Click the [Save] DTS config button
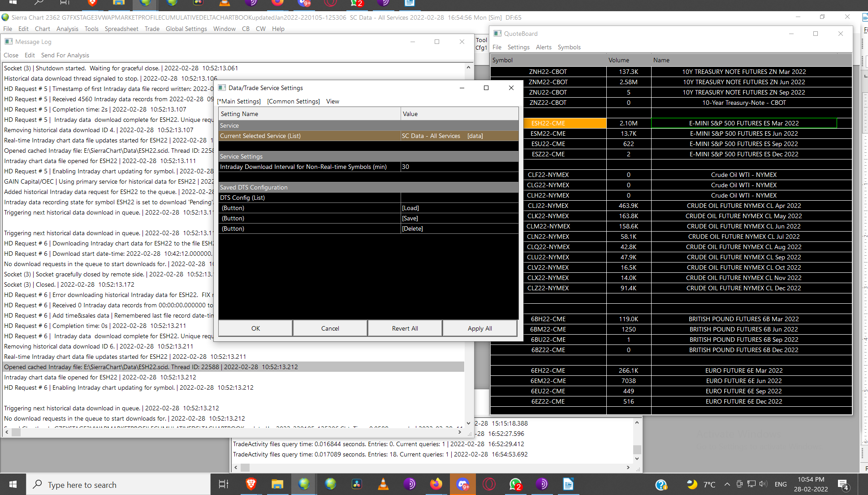868x495 pixels. point(410,218)
